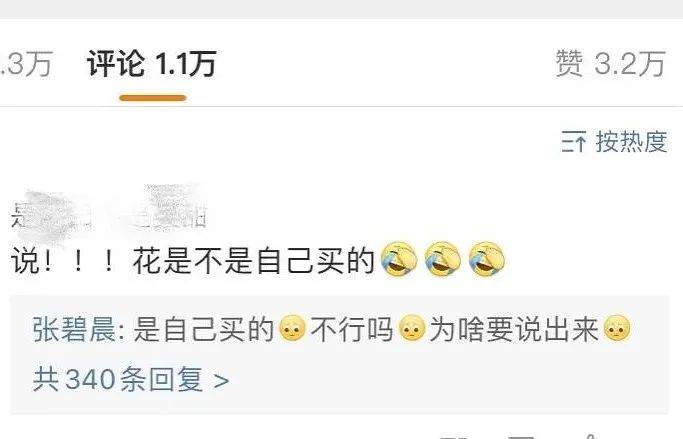The height and width of the screenshot is (439, 683).
Task: Click the third laughing-crying emoji
Action: [487, 260]
